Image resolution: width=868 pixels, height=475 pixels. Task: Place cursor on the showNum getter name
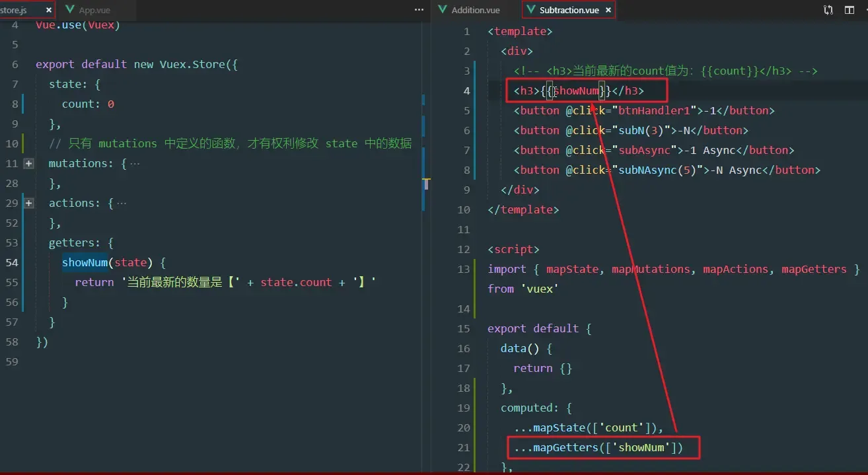click(85, 262)
